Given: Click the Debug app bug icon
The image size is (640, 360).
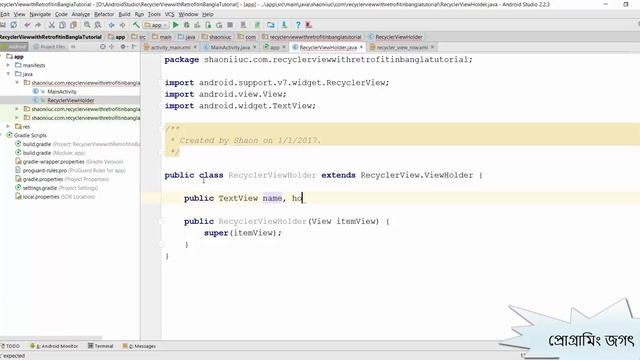Looking at the screenshot, I should tap(187, 25).
